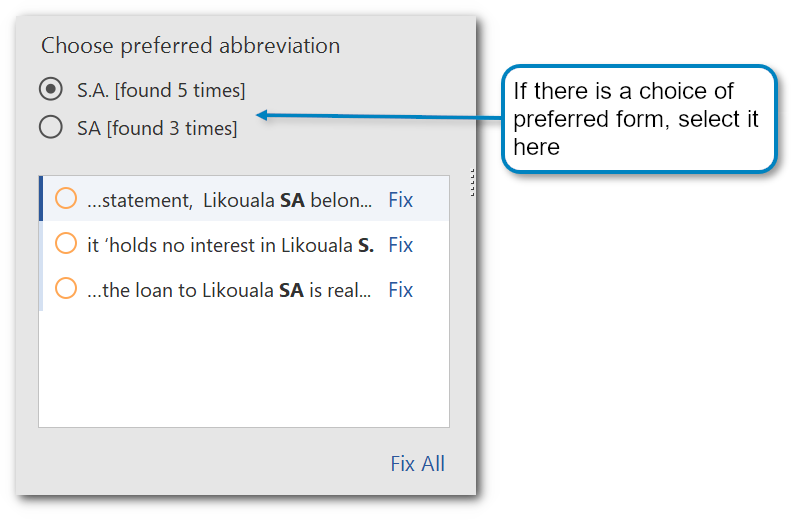
Task: Click the blue selection bar of first result
Action: pos(41,199)
